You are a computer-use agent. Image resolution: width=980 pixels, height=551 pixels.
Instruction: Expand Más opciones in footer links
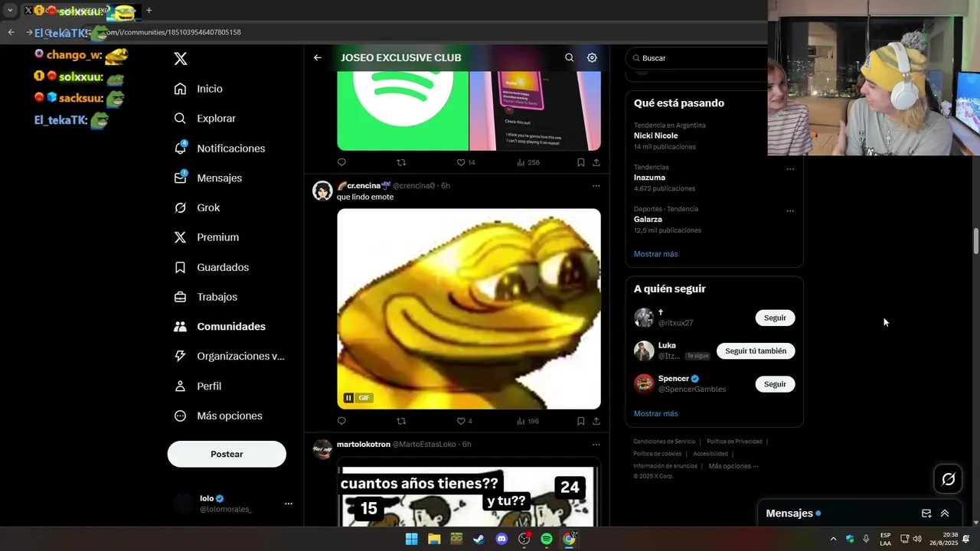pyautogui.click(x=733, y=466)
